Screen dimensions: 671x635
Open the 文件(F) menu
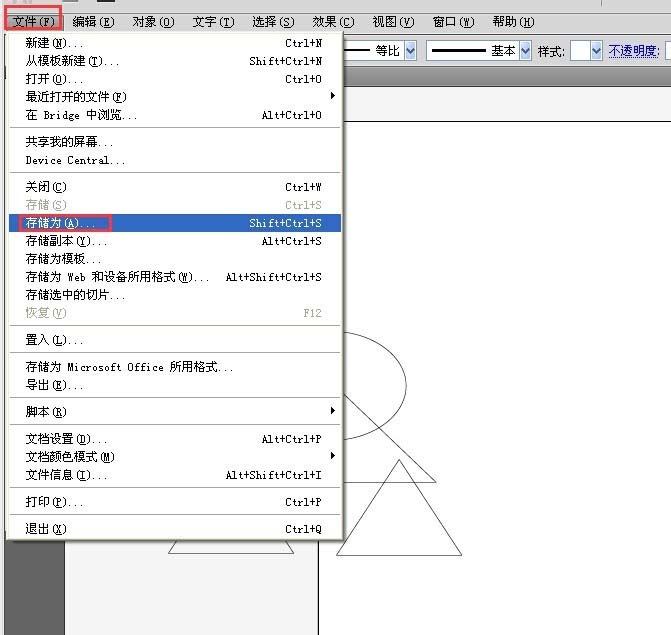click(x=33, y=21)
